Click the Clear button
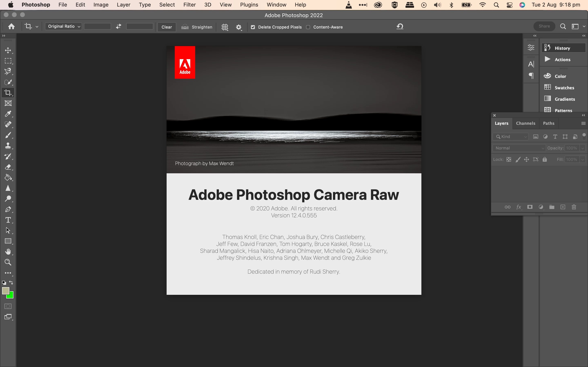The image size is (588, 367). click(167, 27)
